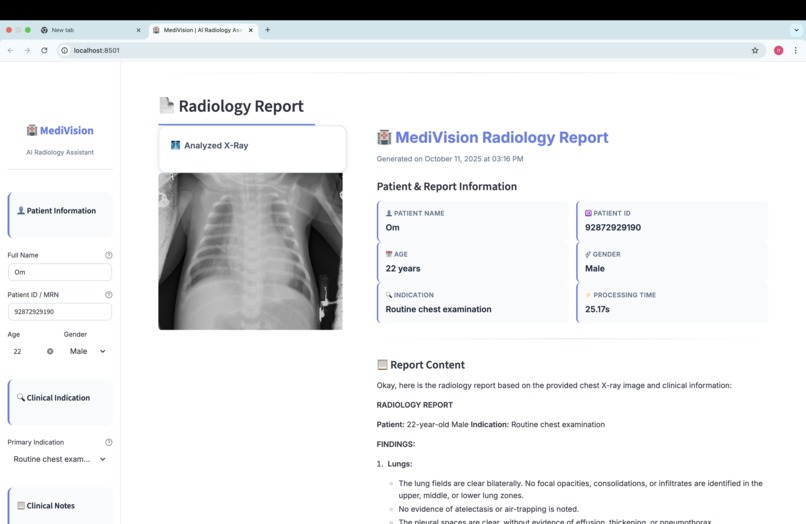Viewport: 806px width, 524px height.
Task: Click the Patient ID / MRN input field
Action: [x=60, y=312]
